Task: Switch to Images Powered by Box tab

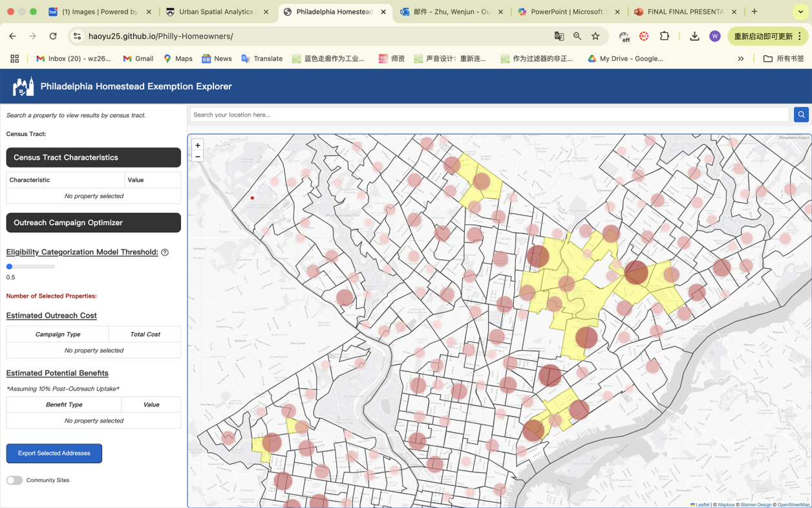Action: (x=100, y=12)
